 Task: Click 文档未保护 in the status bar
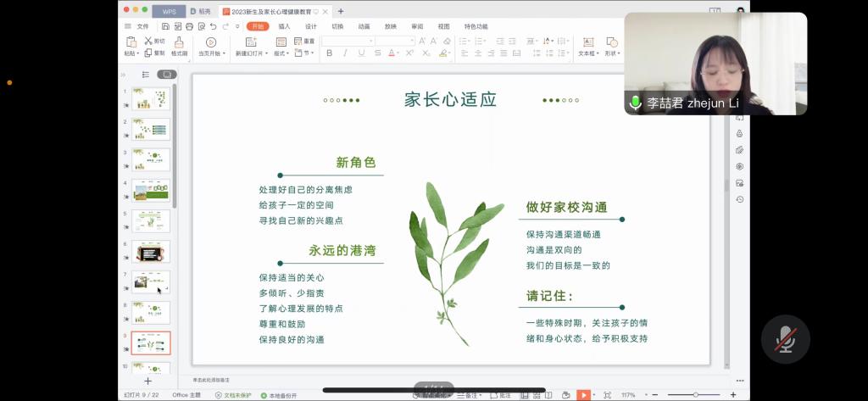coord(234,395)
